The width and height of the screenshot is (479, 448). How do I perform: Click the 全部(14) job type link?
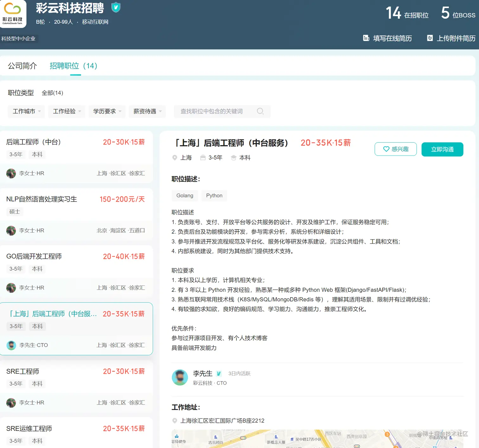click(52, 93)
